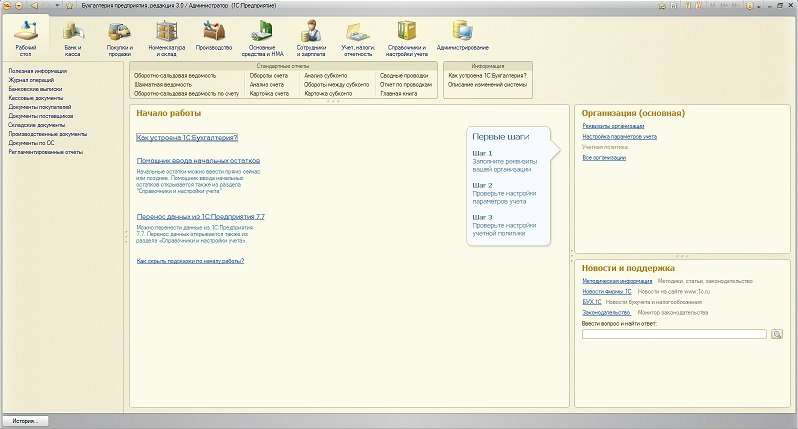Click Как скрыть подсказки по началу работы link
The height and width of the screenshot is (429, 798).
[x=190, y=261]
